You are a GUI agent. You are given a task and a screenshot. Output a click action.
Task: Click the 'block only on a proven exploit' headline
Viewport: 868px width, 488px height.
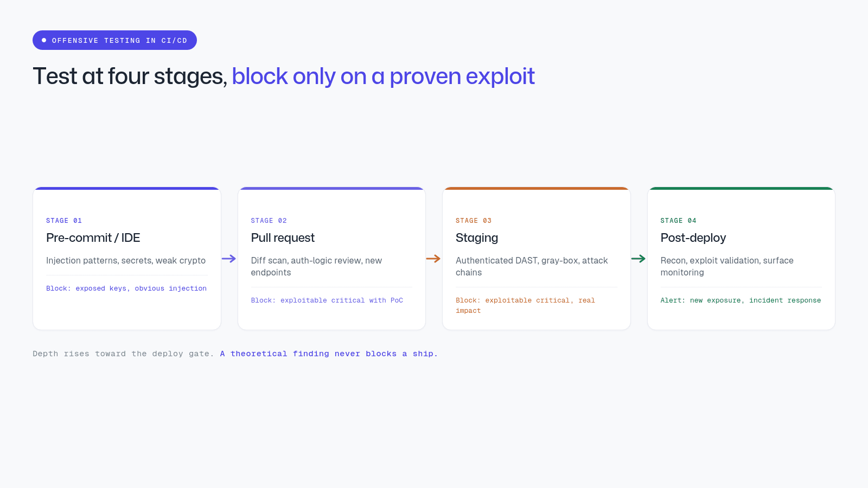[383, 76]
